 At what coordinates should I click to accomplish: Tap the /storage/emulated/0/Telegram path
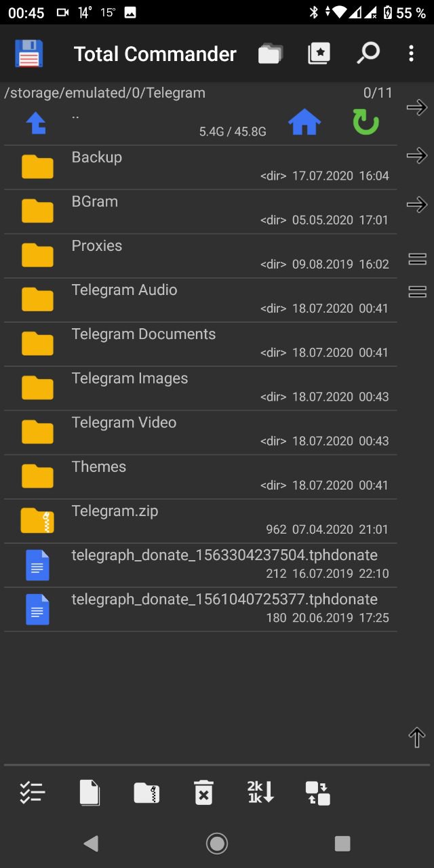(x=104, y=93)
